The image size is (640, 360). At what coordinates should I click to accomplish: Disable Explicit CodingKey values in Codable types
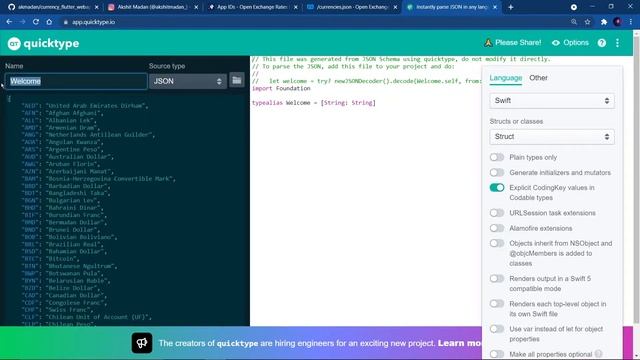(x=497, y=187)
